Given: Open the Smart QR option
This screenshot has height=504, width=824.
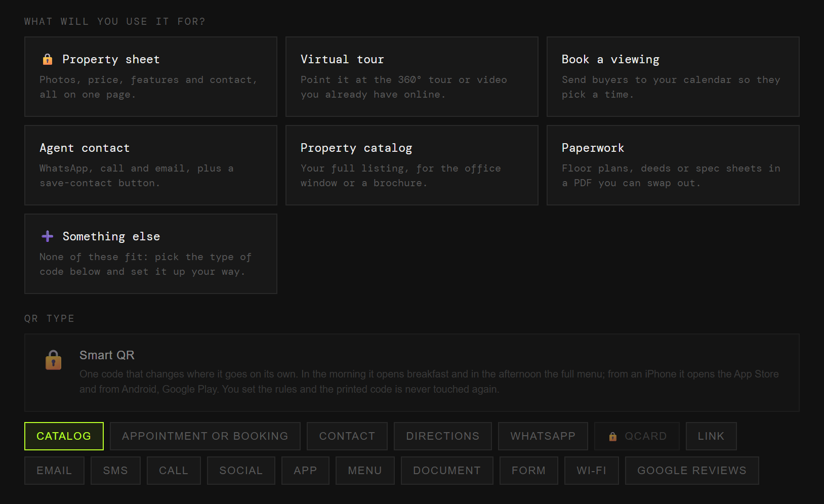Looking at the screenshot, I should point(412,372).
